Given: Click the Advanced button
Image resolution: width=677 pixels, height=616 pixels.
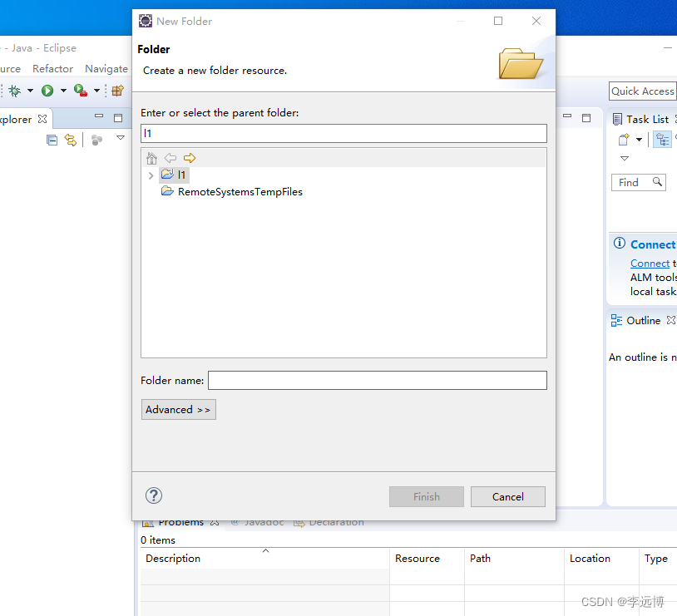Looking at the screenshot, I should pos(178,409).
